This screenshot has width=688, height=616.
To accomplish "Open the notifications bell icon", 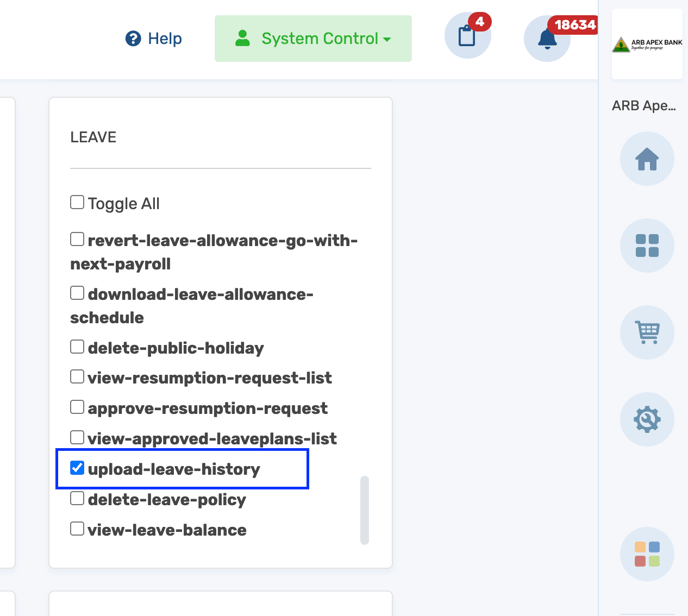I will pos(547,39).
